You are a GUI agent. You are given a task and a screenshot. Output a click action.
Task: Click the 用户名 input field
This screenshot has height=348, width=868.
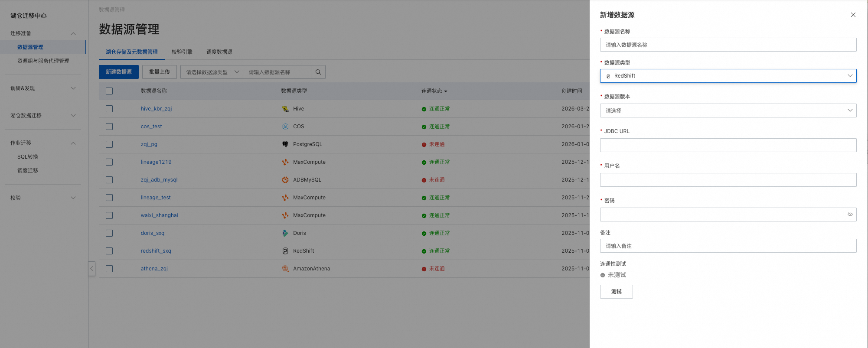pyautogui.click(x=728, y=180)
